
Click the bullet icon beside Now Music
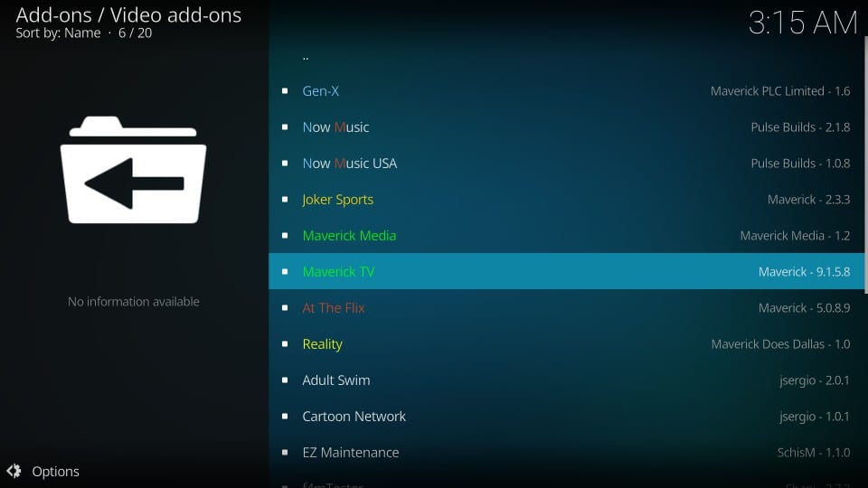coord(285,127)
